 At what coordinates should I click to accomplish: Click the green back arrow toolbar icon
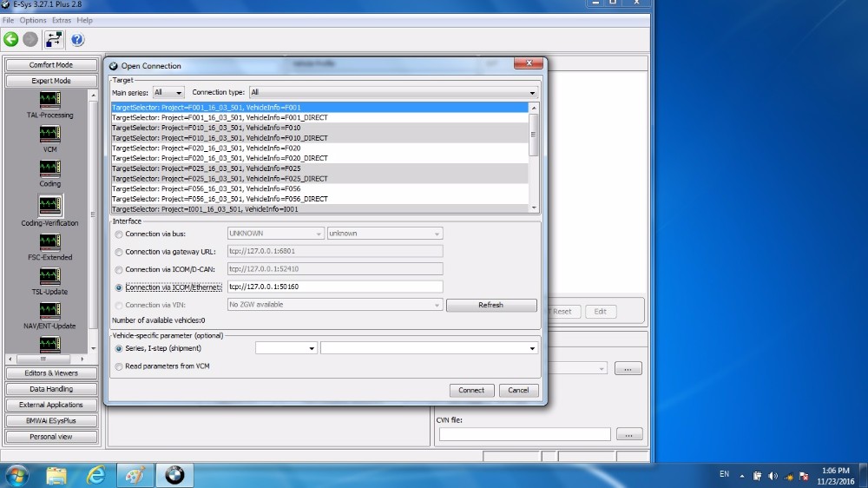(x=11, y=39)
